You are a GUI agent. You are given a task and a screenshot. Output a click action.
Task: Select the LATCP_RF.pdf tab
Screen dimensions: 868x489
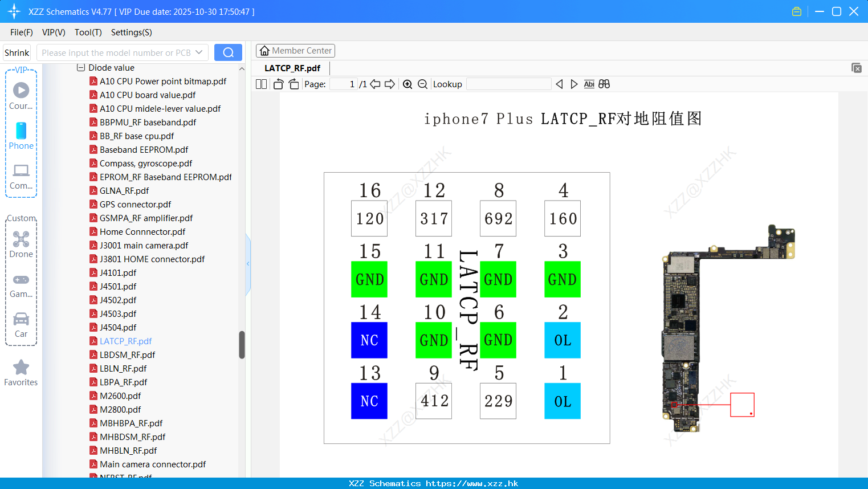(x=292, y=68)
